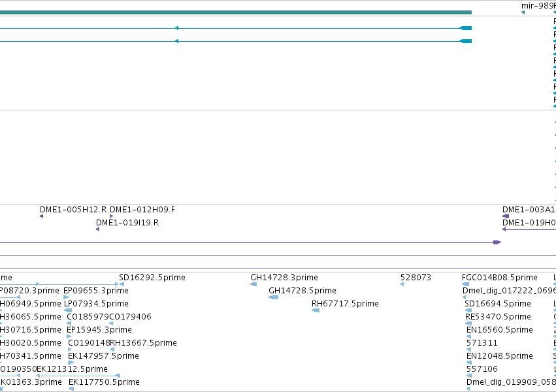This screenshot has width=556, height=392.
Task: Click the thick teal gene bar at top
Action: [x=236, y=12]
